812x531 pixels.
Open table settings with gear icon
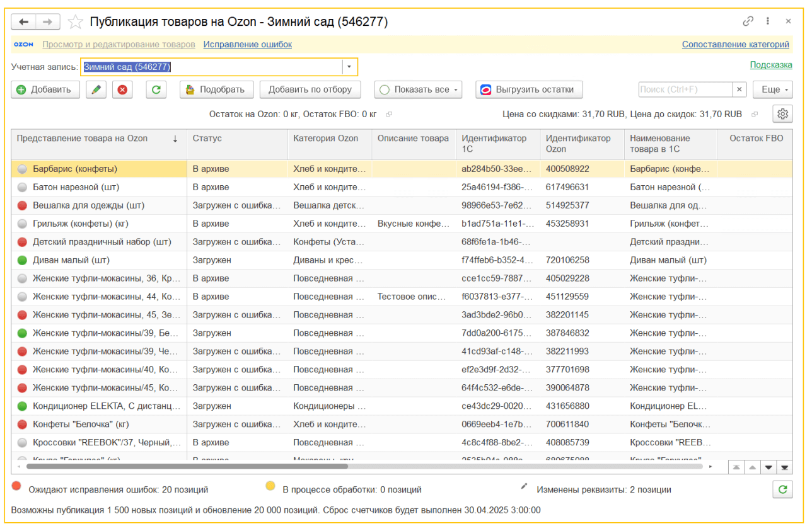coord(782,114)
